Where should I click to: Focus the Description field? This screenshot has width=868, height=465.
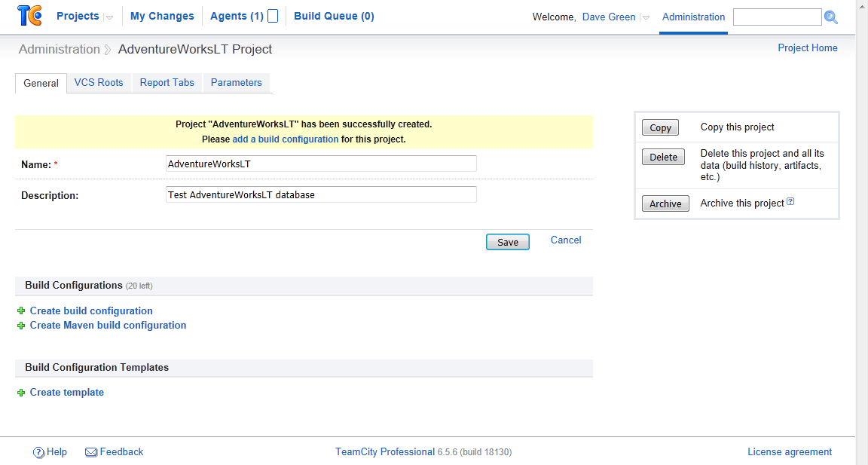click(x=321, y=195)
